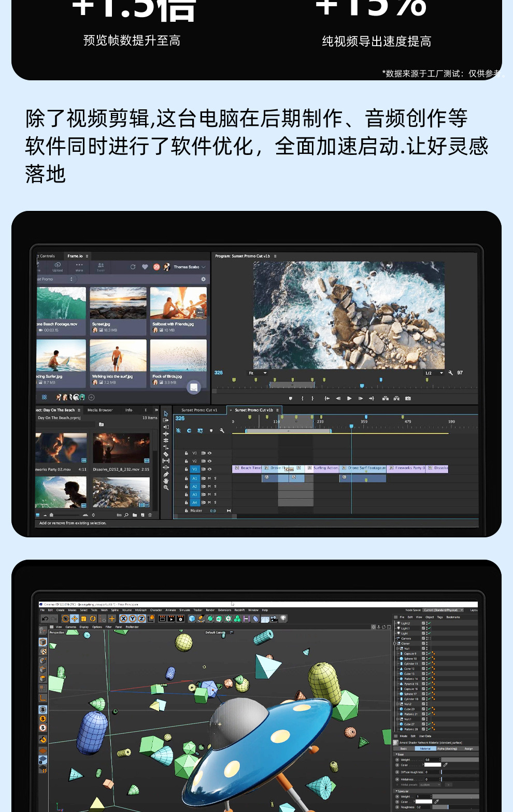
Task: Open the notifications badge showing 20
Action: 156,267
